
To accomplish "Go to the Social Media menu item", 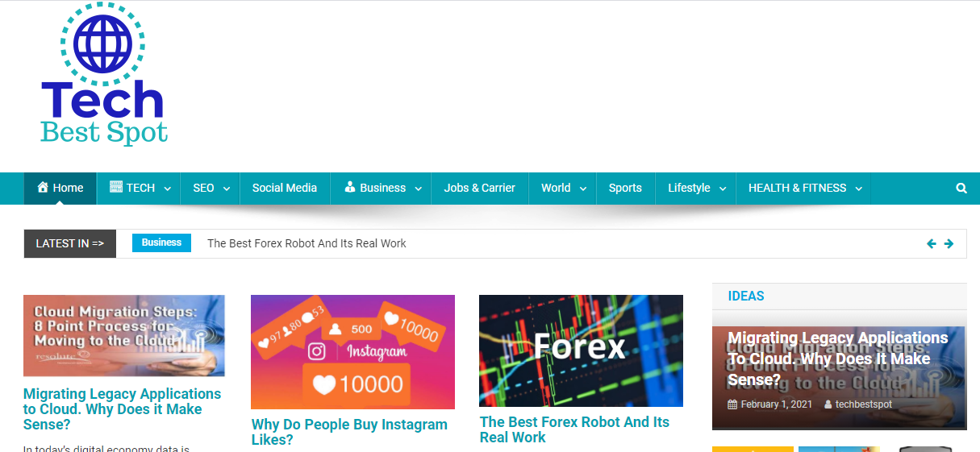I will click(285, 188).
